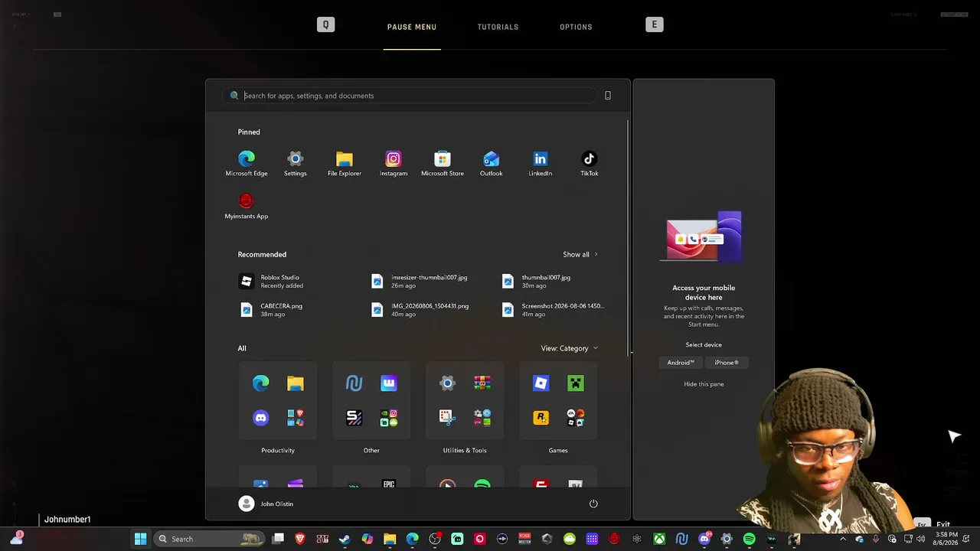Viewport: 980px width, 551px height.
Task: Open Screenshot 2026-08-06 recommended file
Action: click(554, 310)
